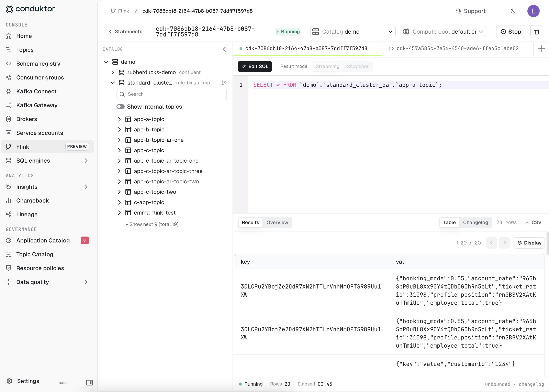This screenshot has width=549, height=392.
Task: Go to next results page
Action: coord(504,243)
